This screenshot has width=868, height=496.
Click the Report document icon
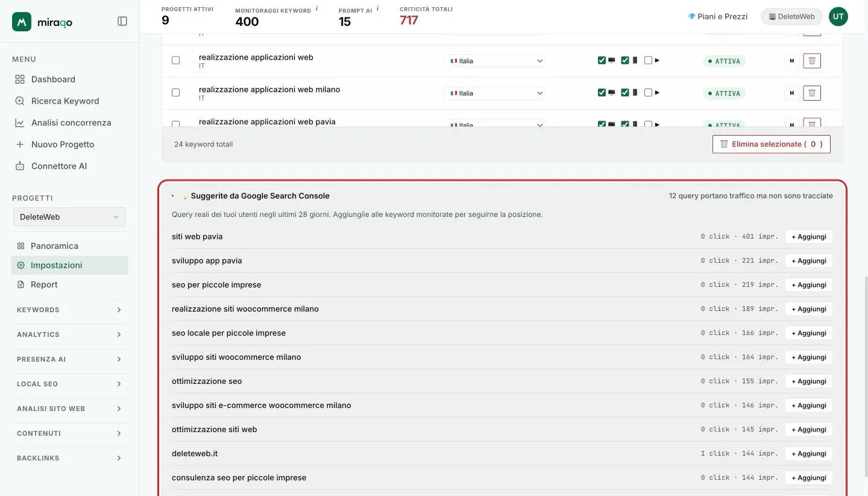(x=20, y=284)
